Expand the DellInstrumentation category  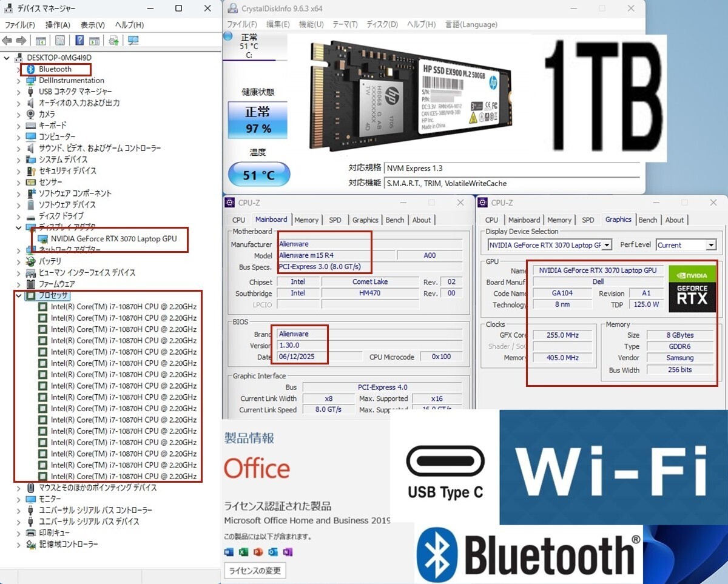coord(18,81)
